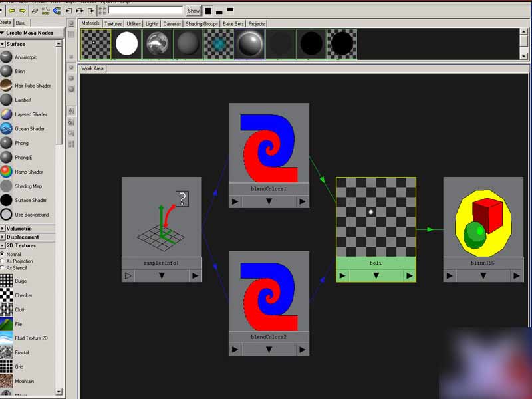Expand the Volumetric section
The image size is (532, 399).
[x=3, y=229]
